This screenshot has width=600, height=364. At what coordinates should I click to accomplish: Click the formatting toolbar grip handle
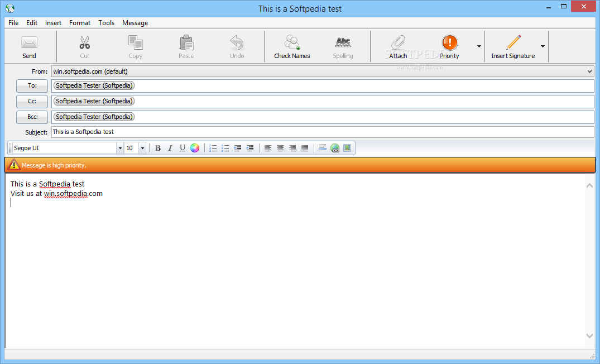pos(9,148)
